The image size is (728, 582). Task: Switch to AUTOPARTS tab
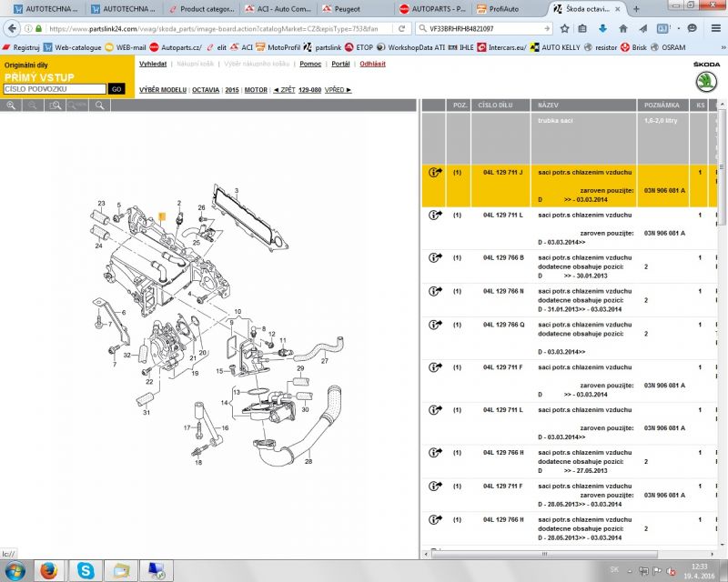coord(433,9)
